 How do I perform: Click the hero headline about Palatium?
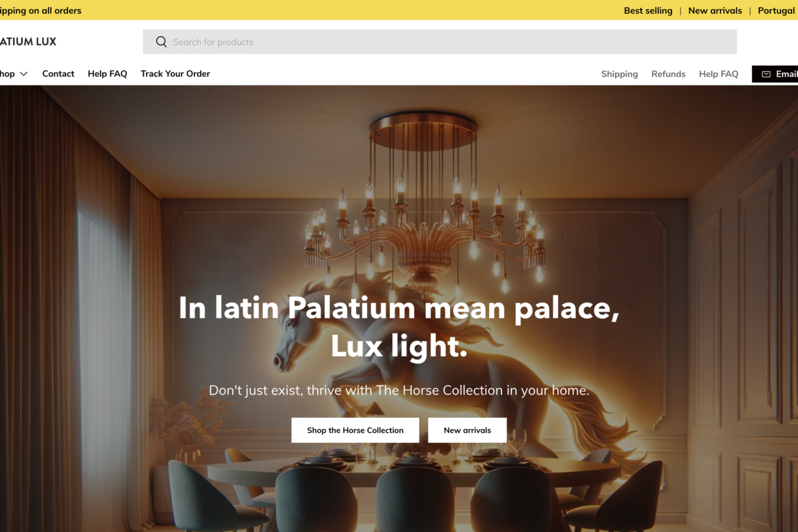399,326
